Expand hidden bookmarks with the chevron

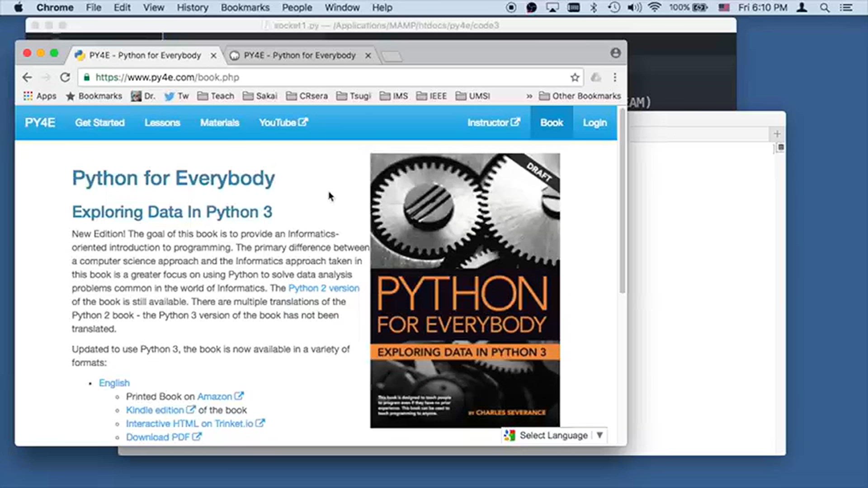click(529, 96)
